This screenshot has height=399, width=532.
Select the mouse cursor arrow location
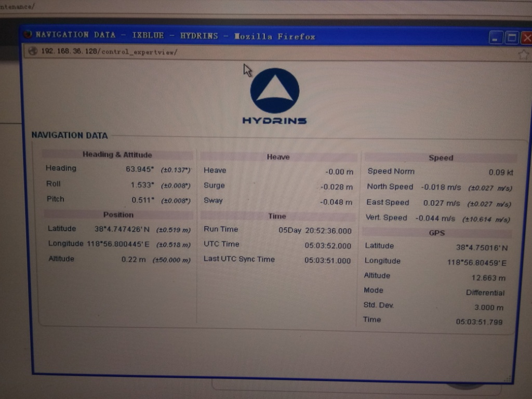pyautogui.click(x=246, y=68)
